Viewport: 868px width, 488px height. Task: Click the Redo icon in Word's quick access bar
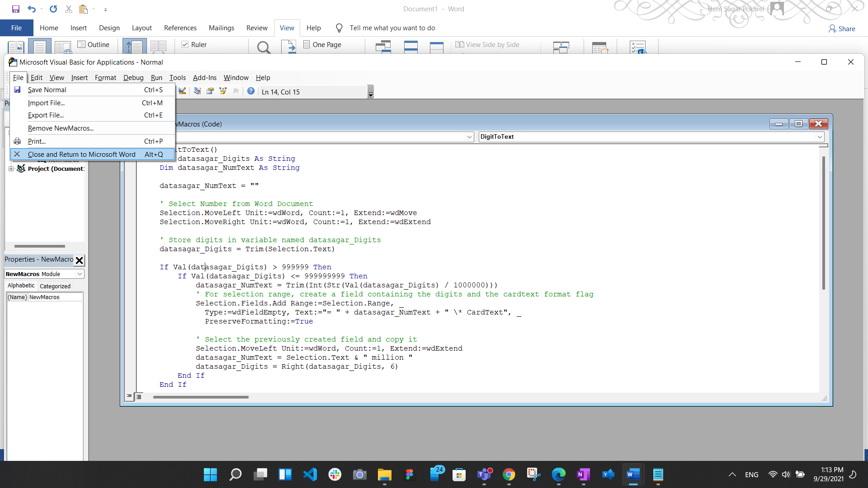[x=53, y=9]
